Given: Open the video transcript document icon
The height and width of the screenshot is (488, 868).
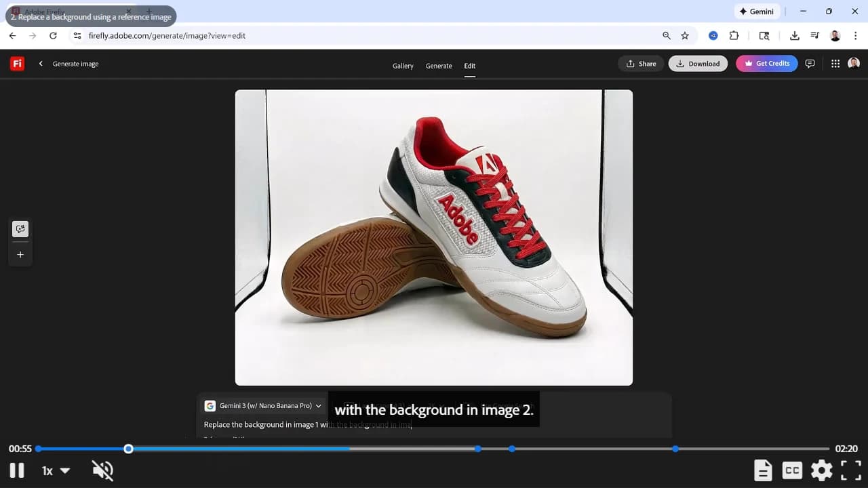Looking at the screenshot, I should (763, 470).
